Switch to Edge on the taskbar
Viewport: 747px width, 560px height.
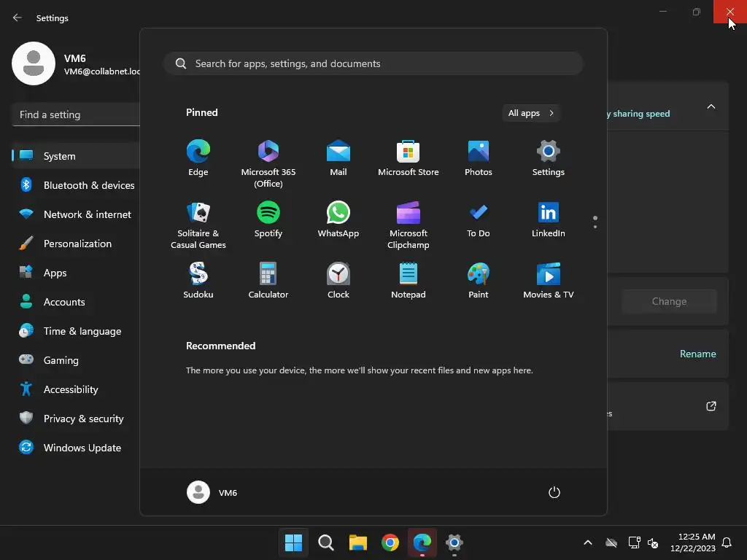coord(422,542)
